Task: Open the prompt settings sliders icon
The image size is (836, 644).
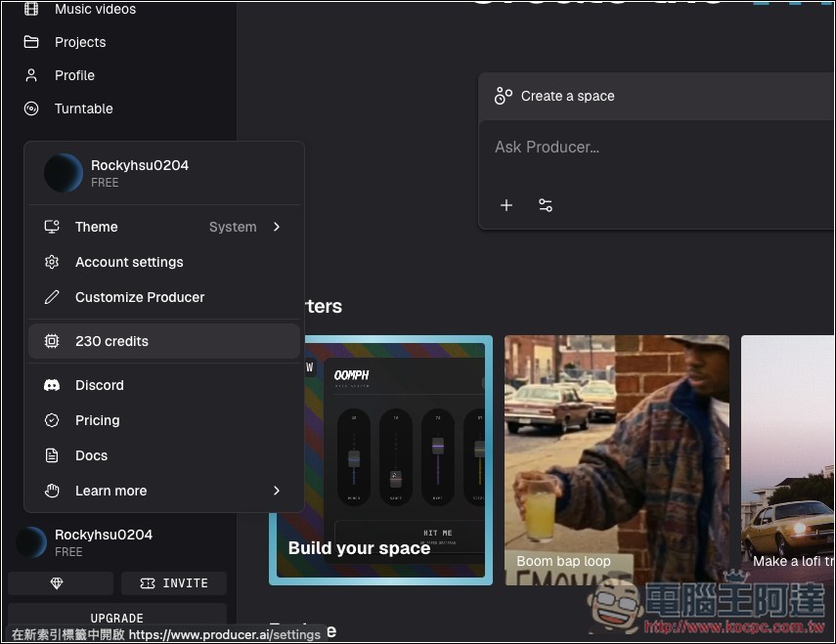Action: point(546,205)
